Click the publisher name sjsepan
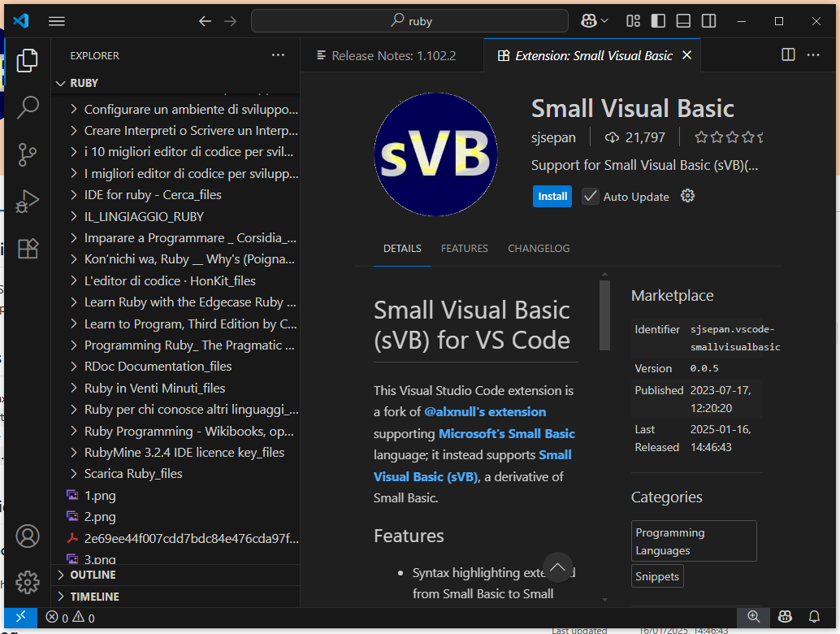The image size is (840, 634). tap(553, 137)
